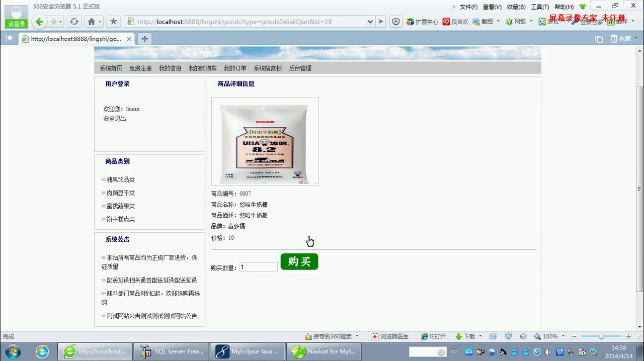This screenshot has width=644, height=361.
Task: Zoom in with the plus icon
Action: [x=628, y=336]
